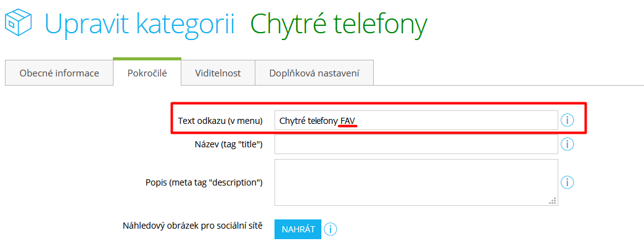Click the NAHRÁT upload button
The height and width of the screenshot is (249, 644).
point(298,229)
